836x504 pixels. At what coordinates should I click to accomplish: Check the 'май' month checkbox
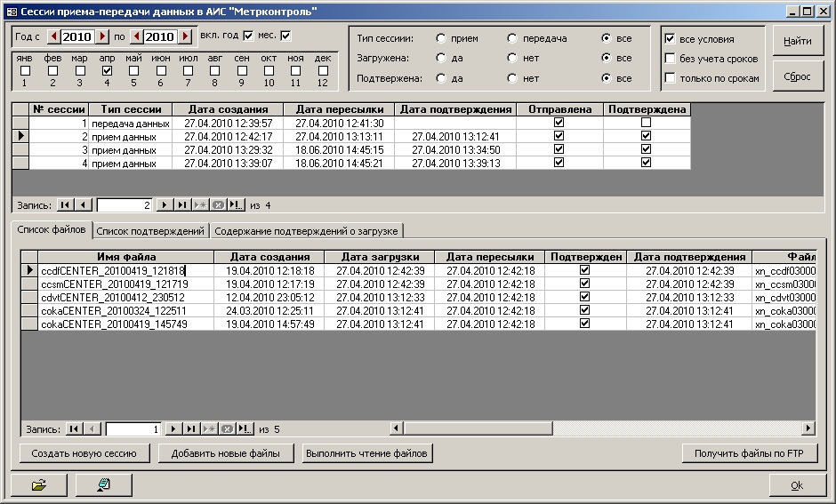pyautogui.click(x=133, y=71)
